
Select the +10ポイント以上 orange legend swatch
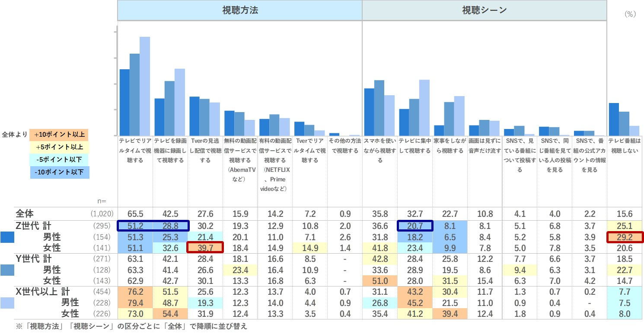click(x=60, y=134)
